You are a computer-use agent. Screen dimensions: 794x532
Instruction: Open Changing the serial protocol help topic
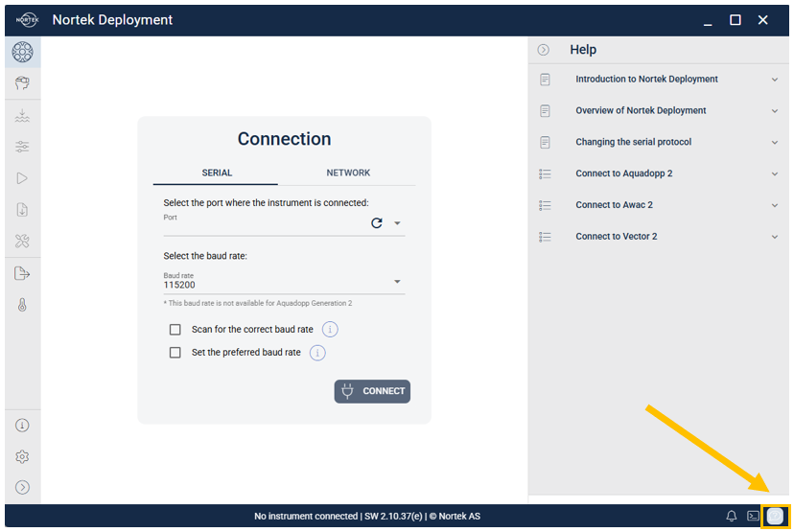tap(634, 142)
